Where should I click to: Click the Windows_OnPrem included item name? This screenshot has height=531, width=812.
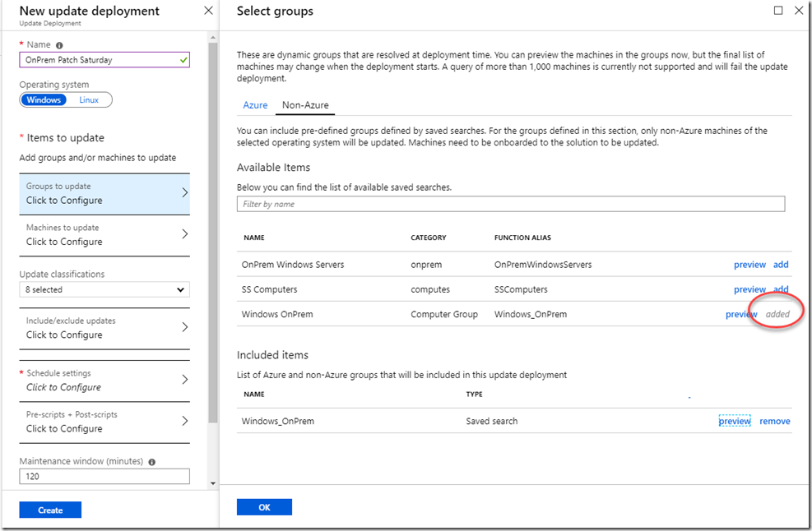point(277,422)
